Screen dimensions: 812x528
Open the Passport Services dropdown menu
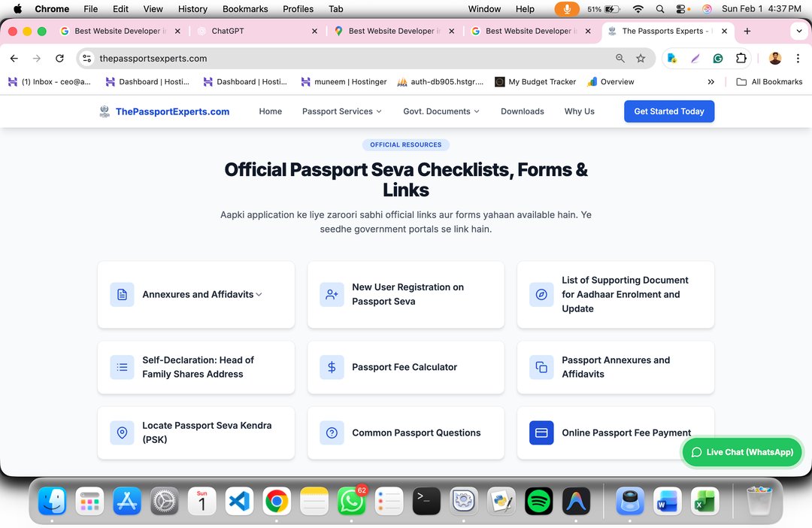click(x=342, y=111)
